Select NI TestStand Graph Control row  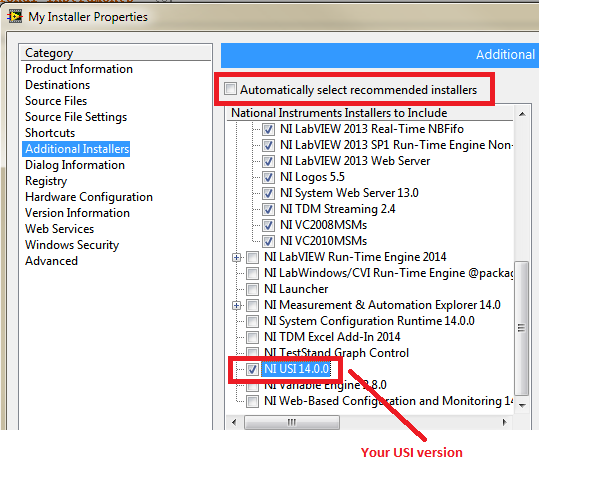click(x=337, y=353)
